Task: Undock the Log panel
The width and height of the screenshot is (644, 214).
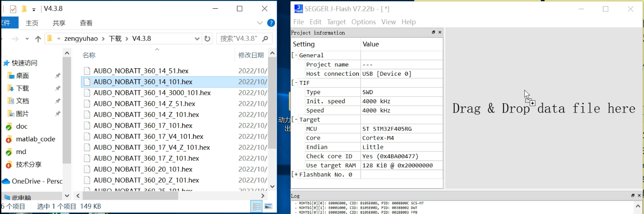Action: 633,196
